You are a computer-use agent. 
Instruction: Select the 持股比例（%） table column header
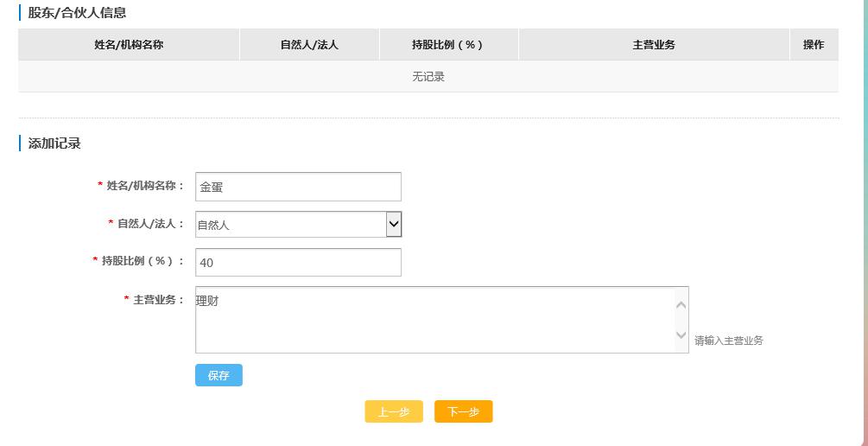click(x=448, y=45)
